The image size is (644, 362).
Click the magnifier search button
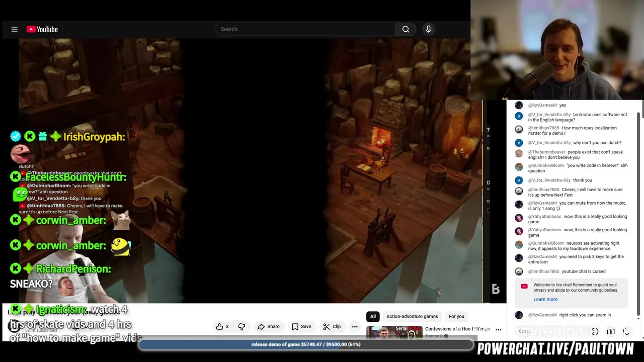pos(406,29)
